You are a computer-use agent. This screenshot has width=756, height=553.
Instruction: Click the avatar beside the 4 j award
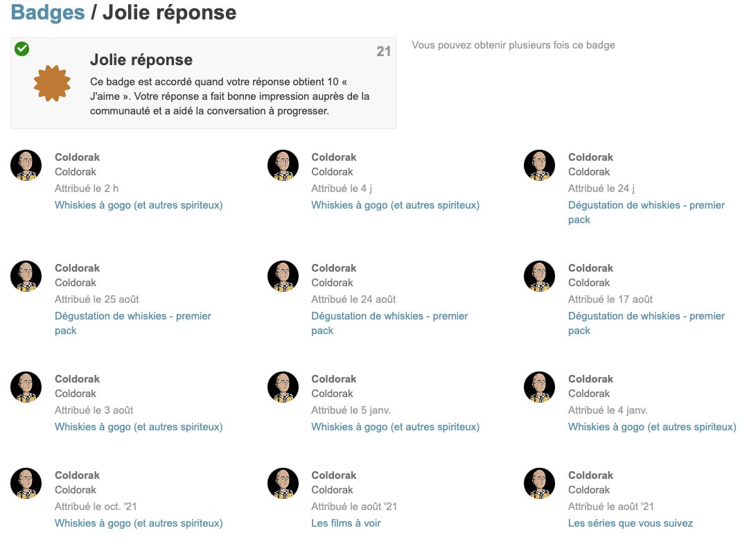(283, 165)
